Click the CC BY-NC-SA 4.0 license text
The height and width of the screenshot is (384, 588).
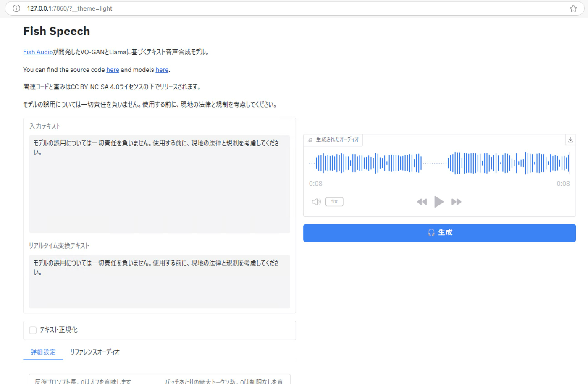(x=95, y=87)
